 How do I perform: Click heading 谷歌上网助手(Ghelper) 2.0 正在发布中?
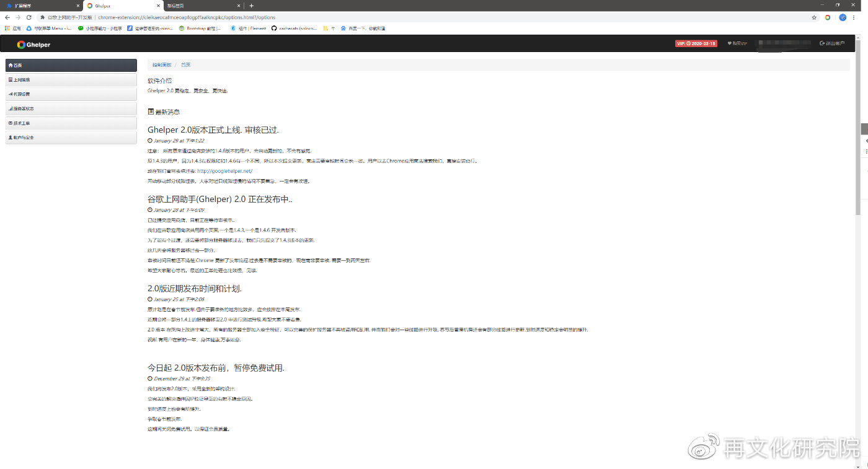[x=219, y=199]
